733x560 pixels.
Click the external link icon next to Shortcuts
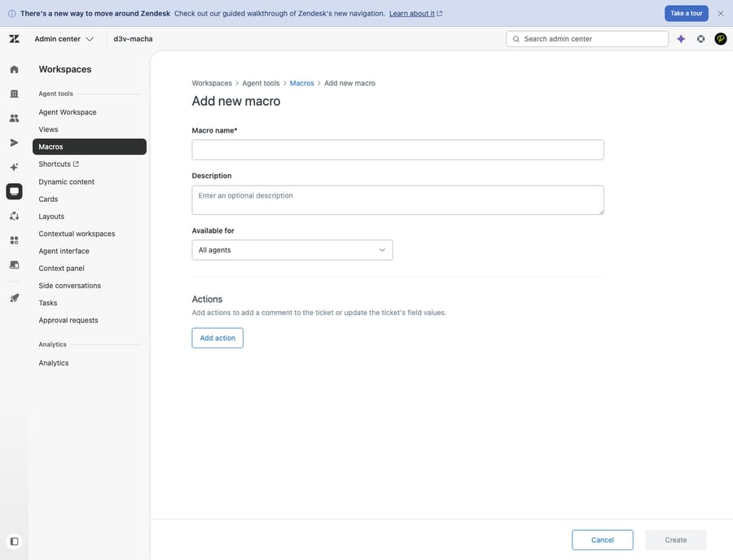pyautogui.click(x=76, y=164)
